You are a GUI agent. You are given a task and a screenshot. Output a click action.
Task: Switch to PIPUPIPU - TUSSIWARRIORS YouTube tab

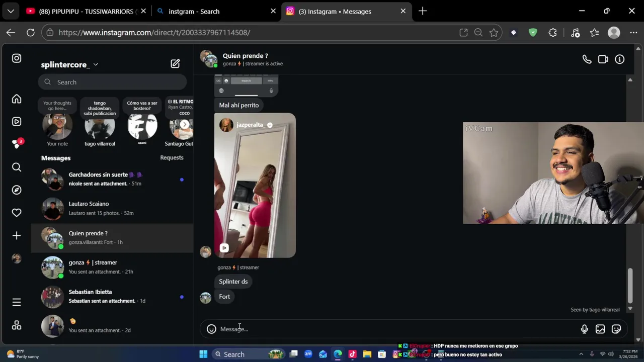coord(87,11)
